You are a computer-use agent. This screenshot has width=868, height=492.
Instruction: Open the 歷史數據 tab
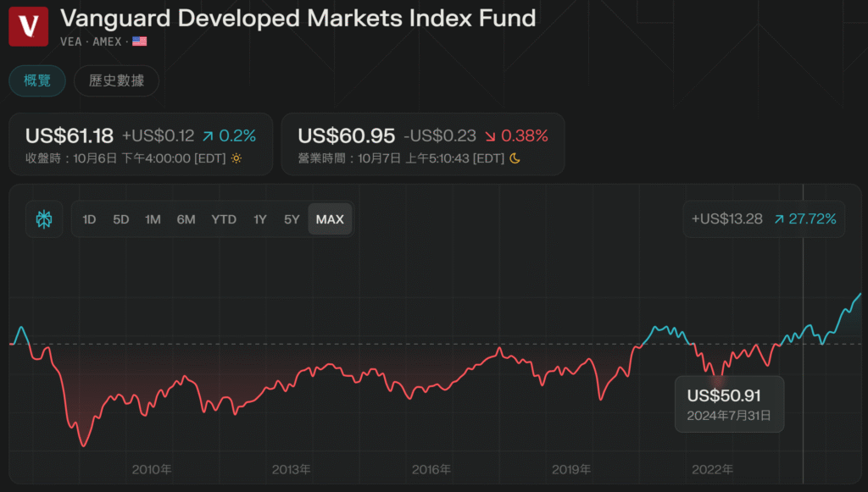pyautogui.click(x=116, y=81)
